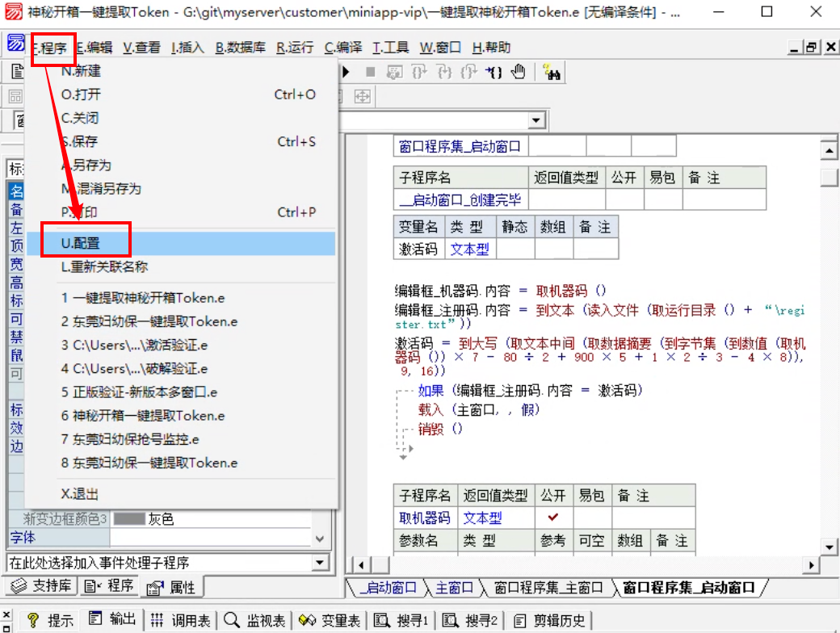
Task: Switch to the 窗口程序集_主窗口 tab
Action: click(548, 588)
